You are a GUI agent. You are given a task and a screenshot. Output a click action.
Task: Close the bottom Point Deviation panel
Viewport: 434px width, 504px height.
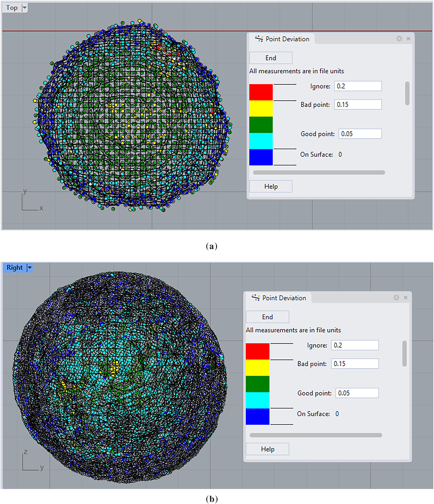point(405,297)
